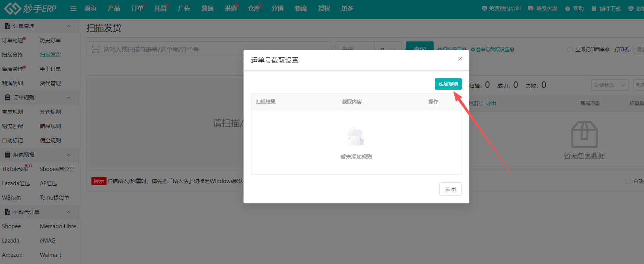Click the hamburger menu collapse icon
This screenshot has height=264, width=644.
73,9
